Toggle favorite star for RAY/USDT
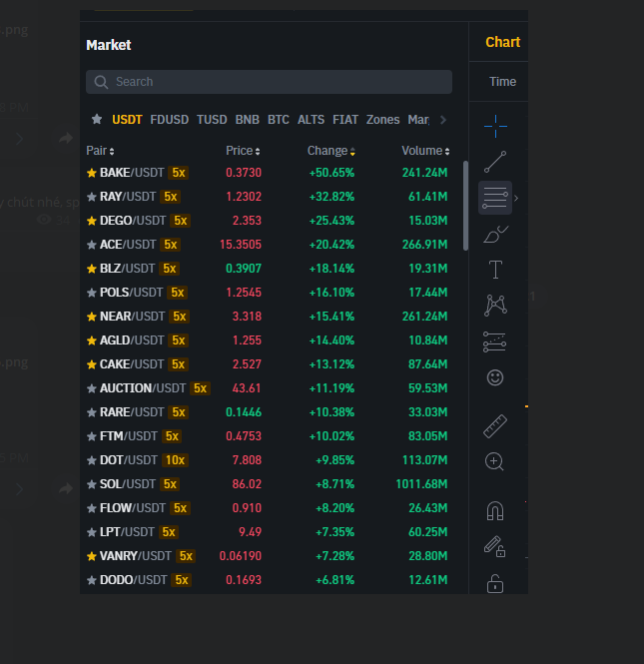This screenshot has width=644, height=664. click(x=92, y=197)
